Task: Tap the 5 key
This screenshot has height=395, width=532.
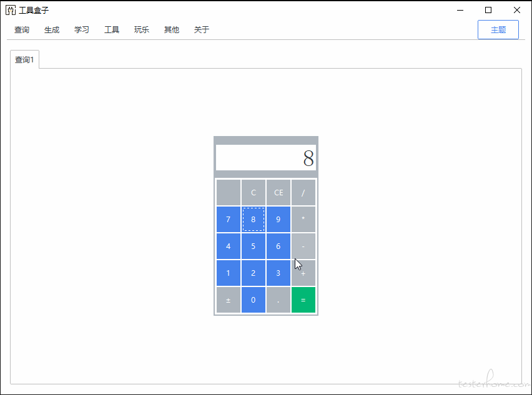Action: (254, 246)
